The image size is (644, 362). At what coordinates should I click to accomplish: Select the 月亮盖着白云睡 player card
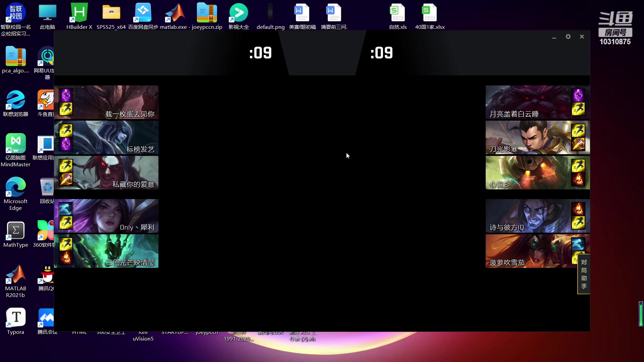click(x=538, y=102)
